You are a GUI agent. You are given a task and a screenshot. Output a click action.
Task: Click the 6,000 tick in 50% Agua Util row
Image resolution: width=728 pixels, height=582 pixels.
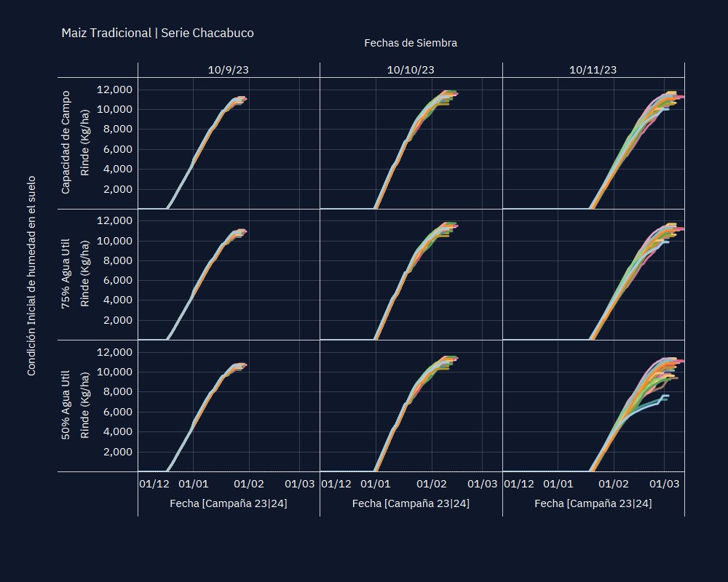point(117,412)
